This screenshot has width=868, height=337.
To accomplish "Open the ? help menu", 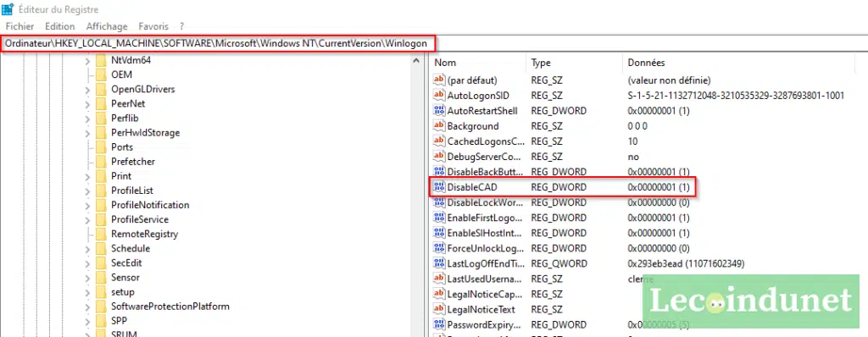I will pos(181,26).
